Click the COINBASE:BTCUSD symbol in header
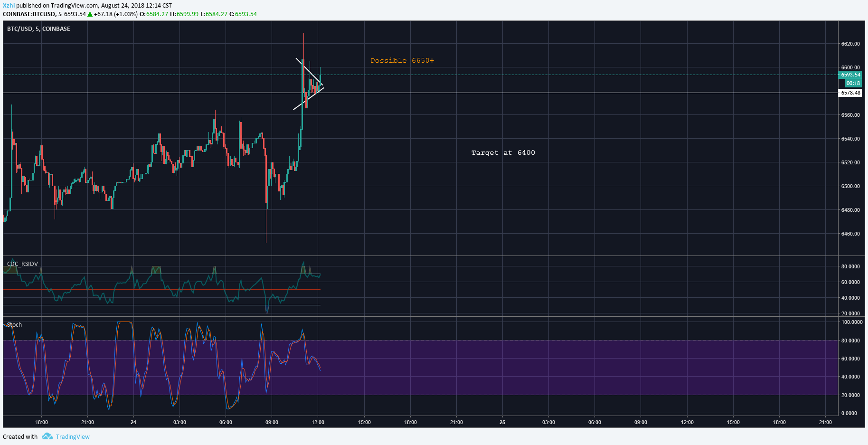The image size is (868, 445). (x=29, y=14)
